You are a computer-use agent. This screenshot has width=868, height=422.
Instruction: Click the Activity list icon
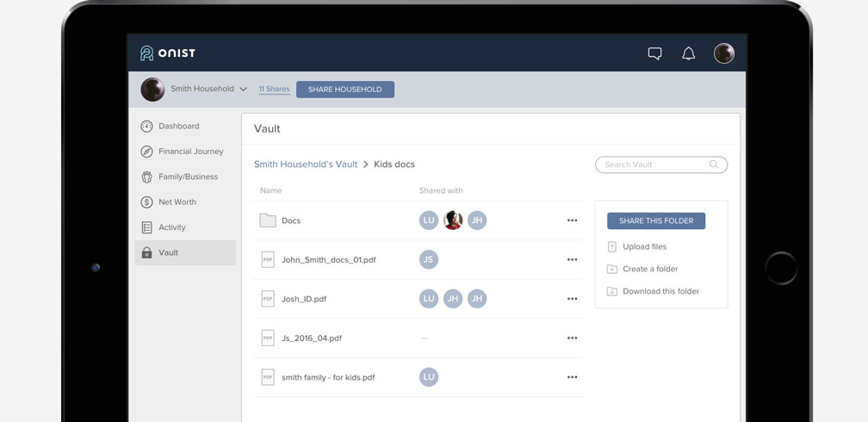[146, 227]
